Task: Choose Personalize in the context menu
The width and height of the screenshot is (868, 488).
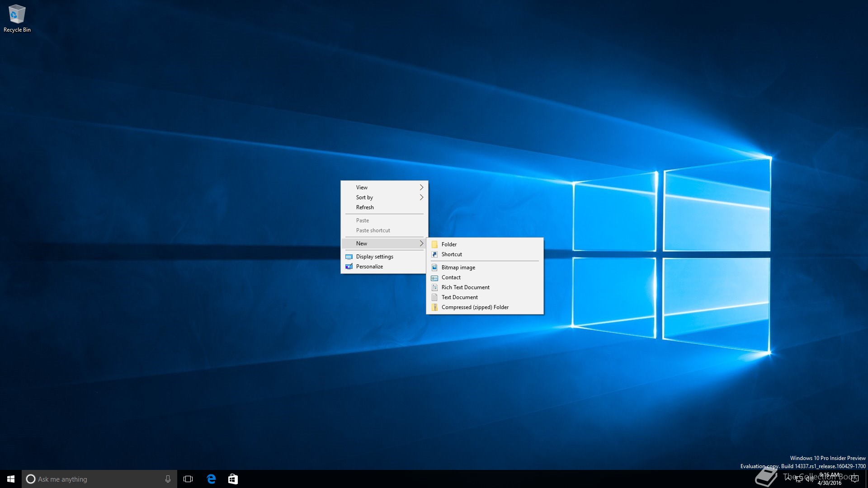Action: click(x=384, y=266)
